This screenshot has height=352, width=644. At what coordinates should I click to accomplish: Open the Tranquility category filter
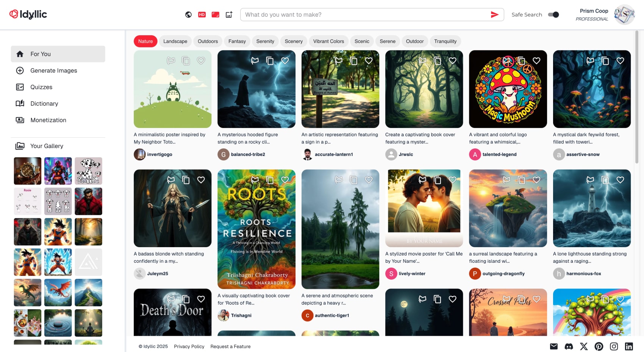pyautogui.click(x=445, y=41)
